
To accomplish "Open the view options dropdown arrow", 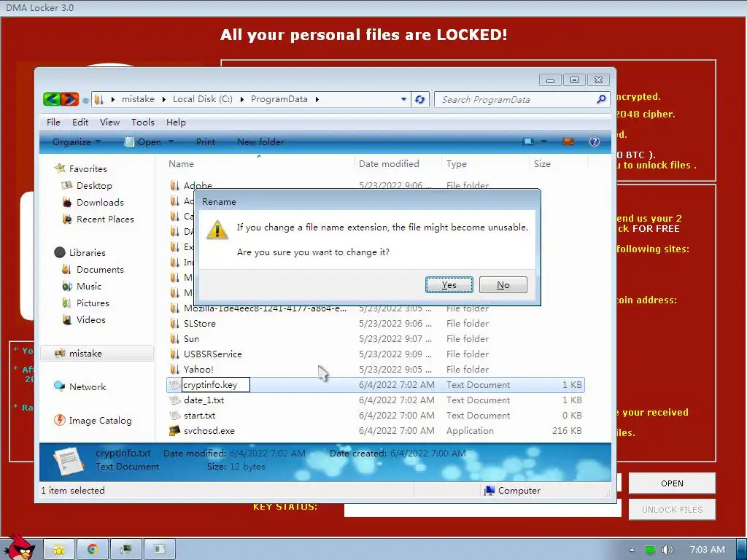I will click(x=543, y=142).
